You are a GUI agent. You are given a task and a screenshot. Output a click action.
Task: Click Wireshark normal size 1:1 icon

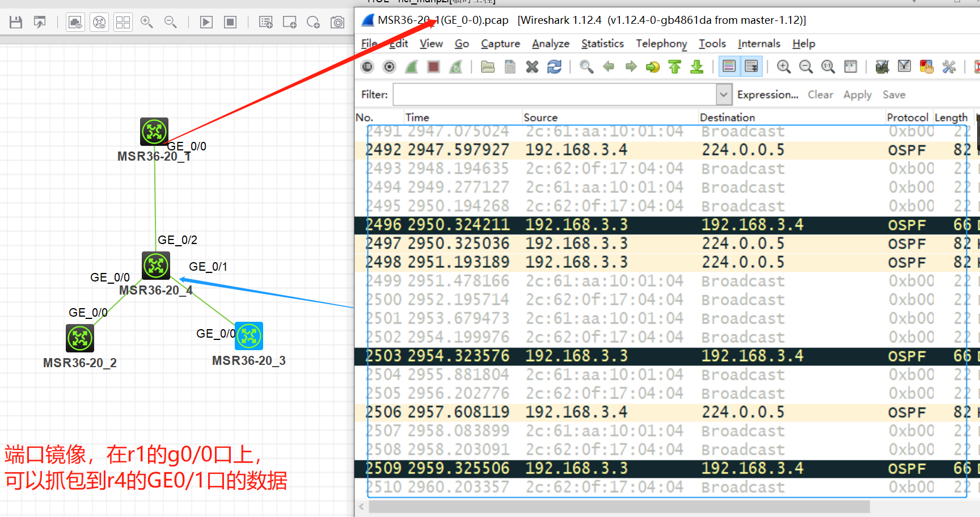(828, 67)
